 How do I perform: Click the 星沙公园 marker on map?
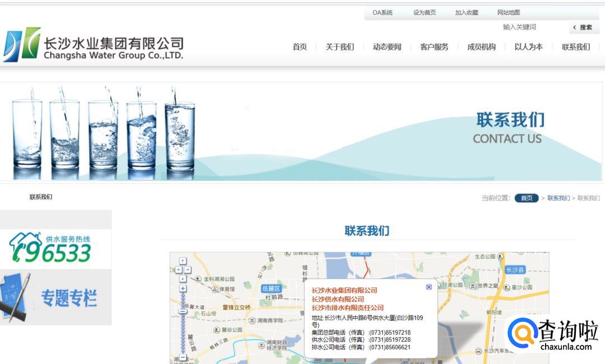tap(518, 287)
